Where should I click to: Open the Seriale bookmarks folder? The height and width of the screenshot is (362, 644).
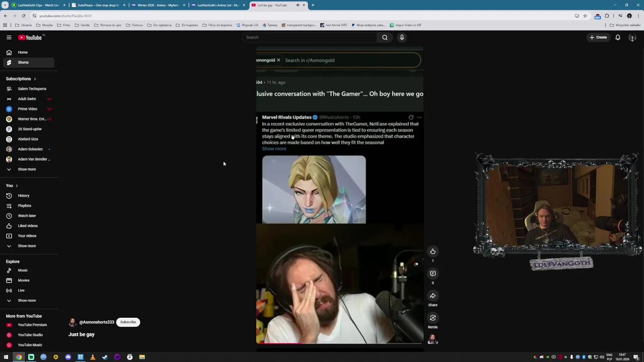click(83, 25)
